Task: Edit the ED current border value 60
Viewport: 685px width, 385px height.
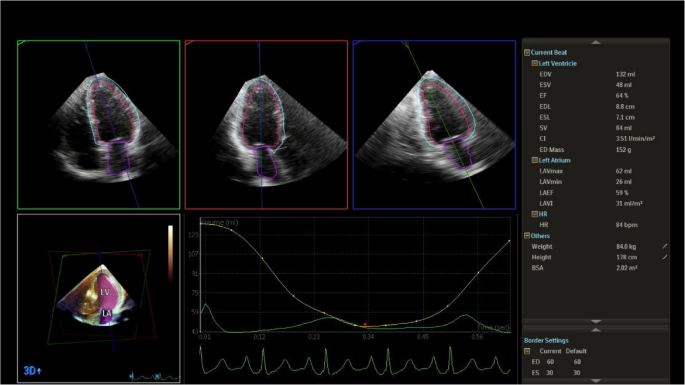Action: pyautogui.click(x=550, y=362)
